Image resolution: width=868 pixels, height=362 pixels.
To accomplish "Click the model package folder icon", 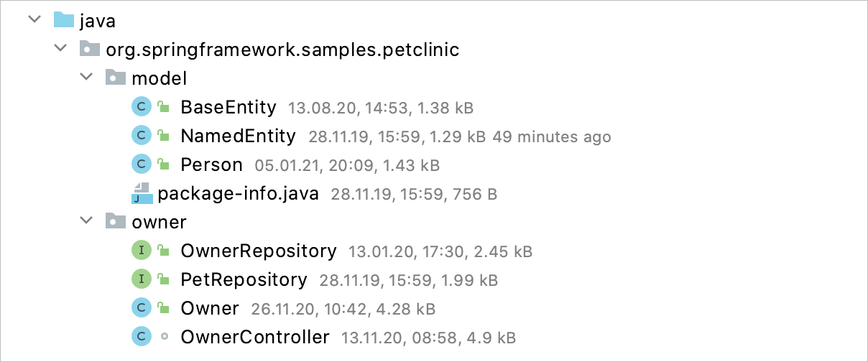I will (115, 78).
